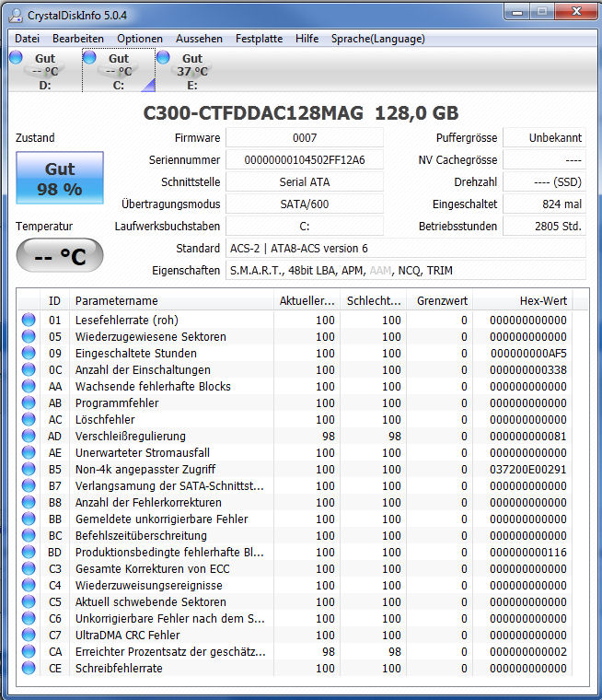The image size is (602, 700).
Task: Click status orb of Wiederzugewiesene Sektoren row
Action: pos(29,336)
